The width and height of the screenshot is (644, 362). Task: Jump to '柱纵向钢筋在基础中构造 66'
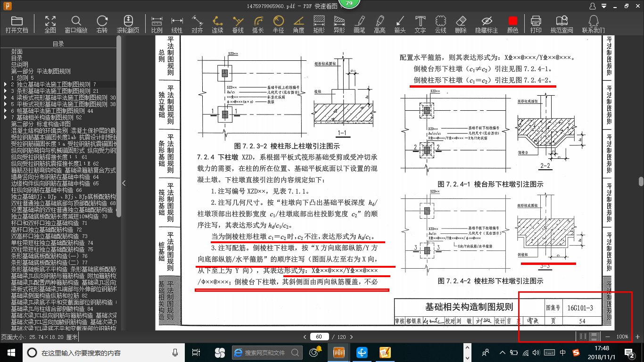46,189
